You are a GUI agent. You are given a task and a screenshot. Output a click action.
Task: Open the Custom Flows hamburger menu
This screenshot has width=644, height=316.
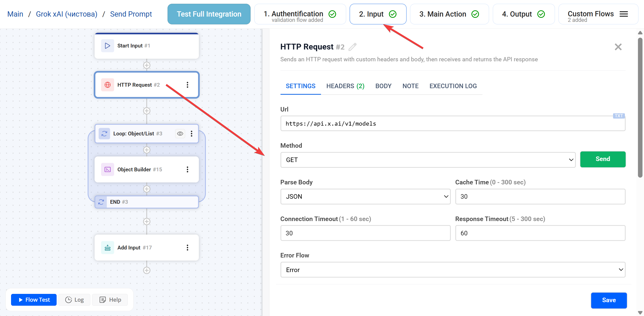click(x=624, y=14)
